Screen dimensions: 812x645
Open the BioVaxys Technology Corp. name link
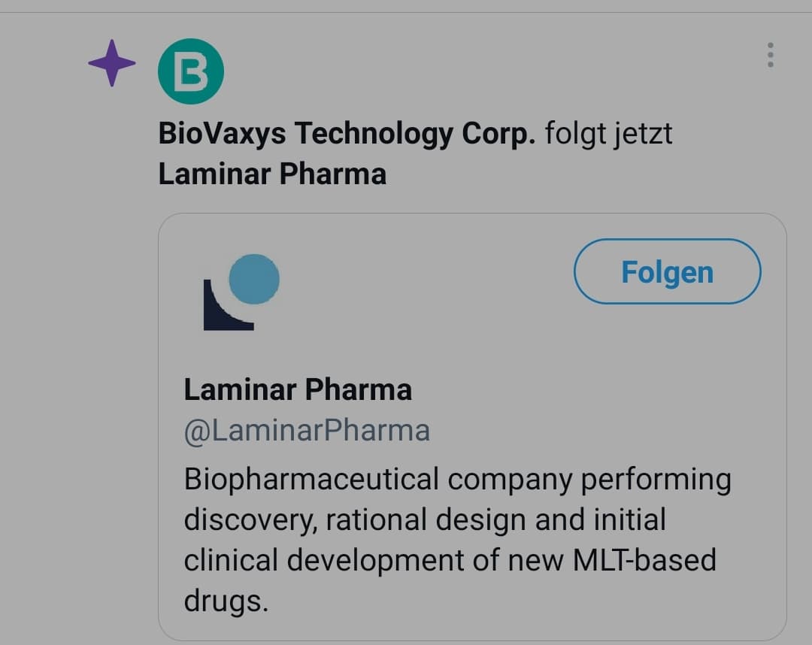coord(347,134)
